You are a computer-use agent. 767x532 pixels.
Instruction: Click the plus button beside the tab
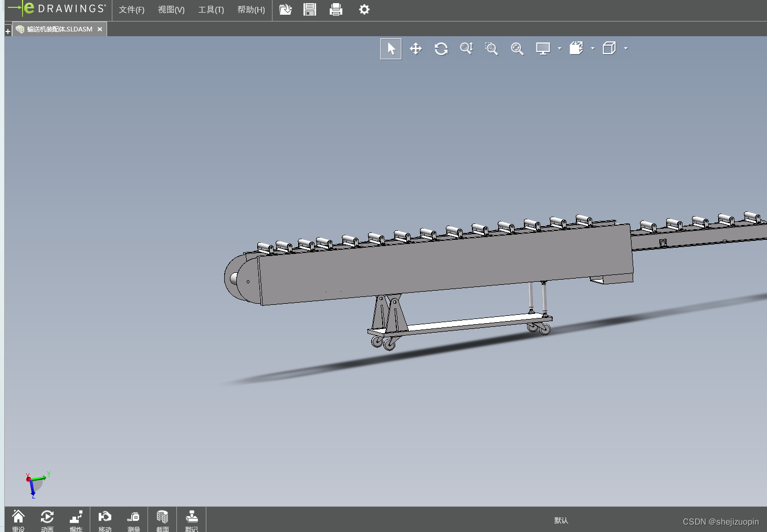[x=8, y=31]
